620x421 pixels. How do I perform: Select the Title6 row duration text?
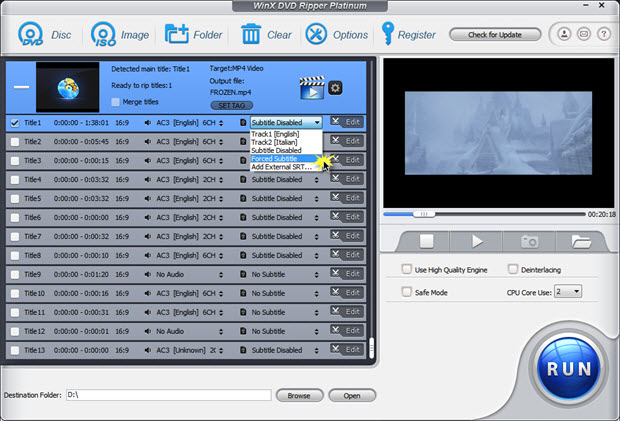coord(81,217)
